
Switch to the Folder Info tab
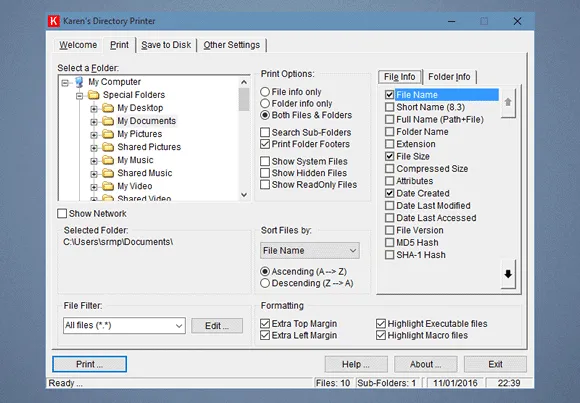pyautogui.click(x=449, y=77)
